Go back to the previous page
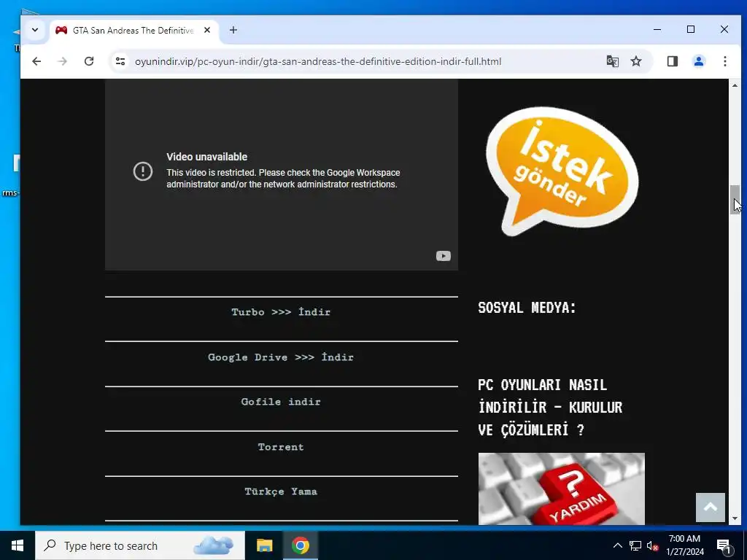 click(36, 61)
